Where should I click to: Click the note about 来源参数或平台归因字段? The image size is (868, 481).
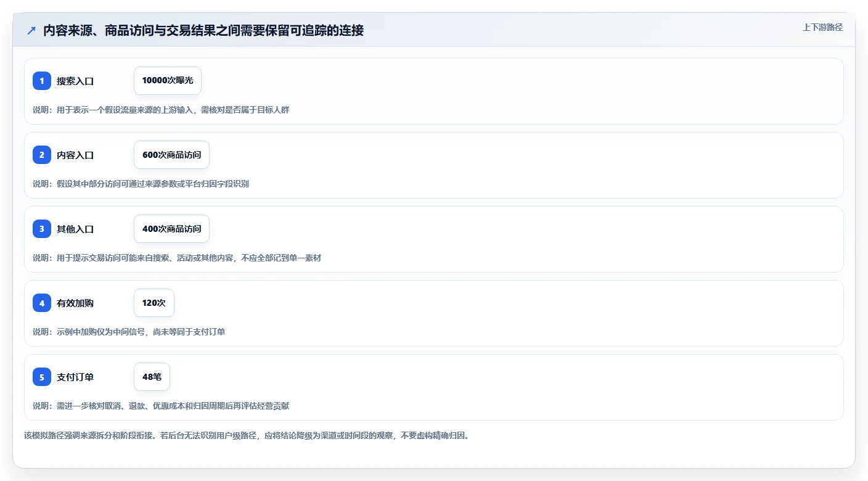tap(141, 184)
